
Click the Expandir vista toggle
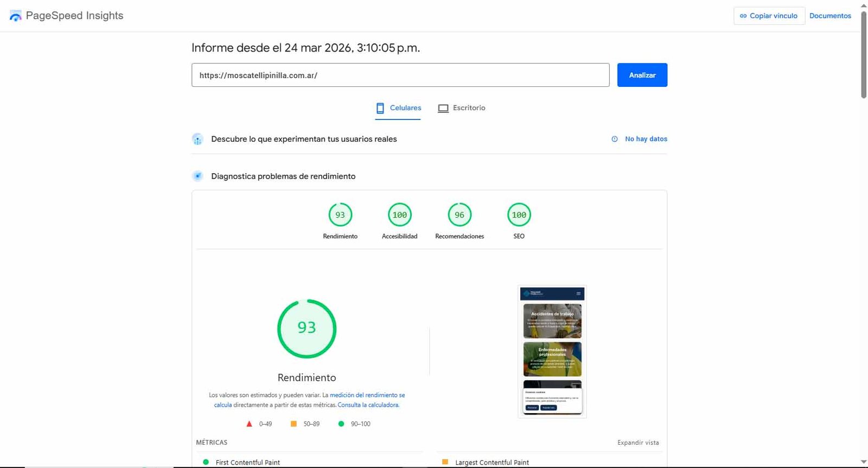coord(638,442)
